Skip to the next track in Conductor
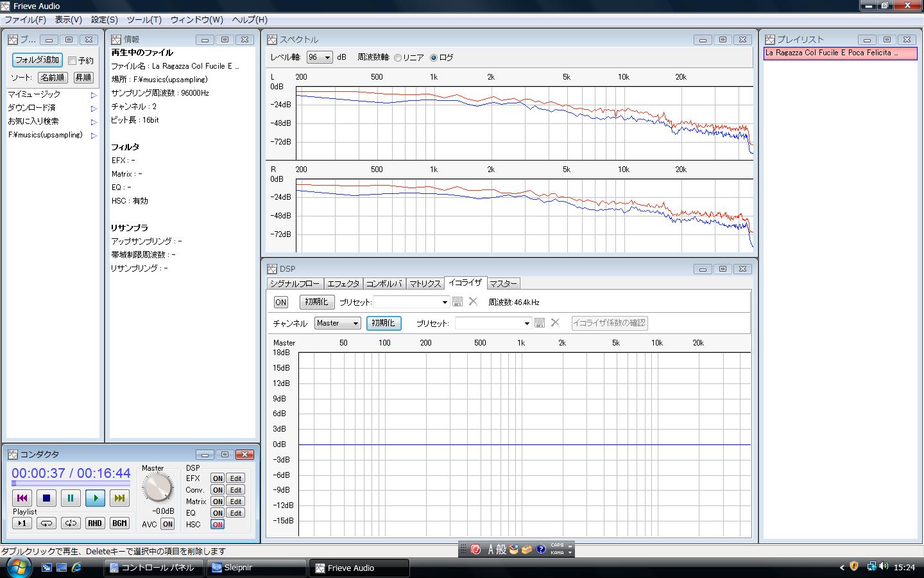Viewport: 924px width, 578px height. pos(119,498)
